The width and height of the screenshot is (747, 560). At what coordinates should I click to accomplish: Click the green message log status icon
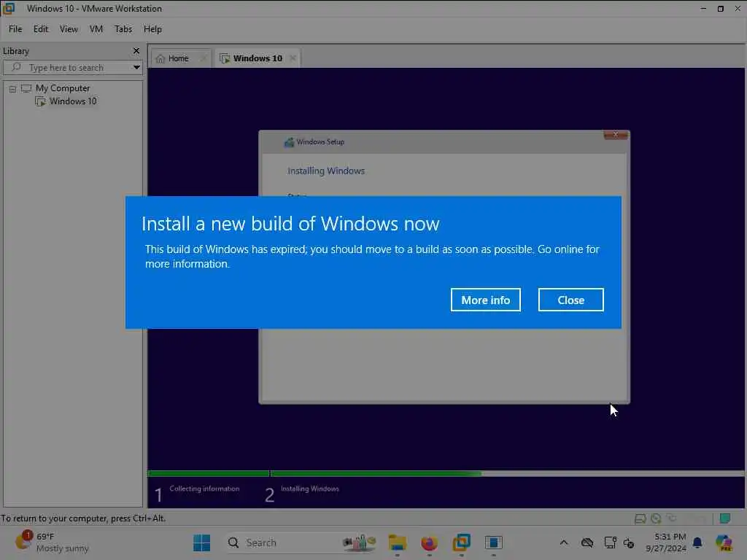click(725, 518)
